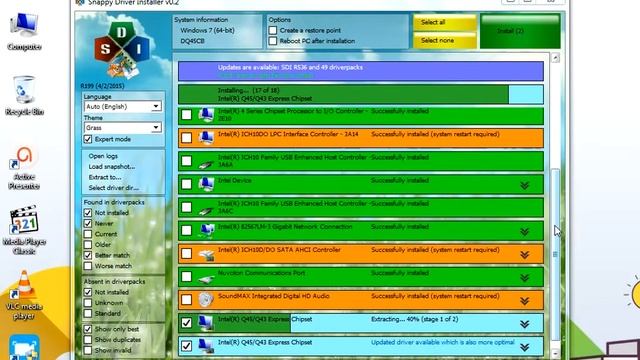The width and height of the screenshot is (640, 360).
Task: Uncheck Not installed under Found in driverpacks
Action: [x=88, y=213]
